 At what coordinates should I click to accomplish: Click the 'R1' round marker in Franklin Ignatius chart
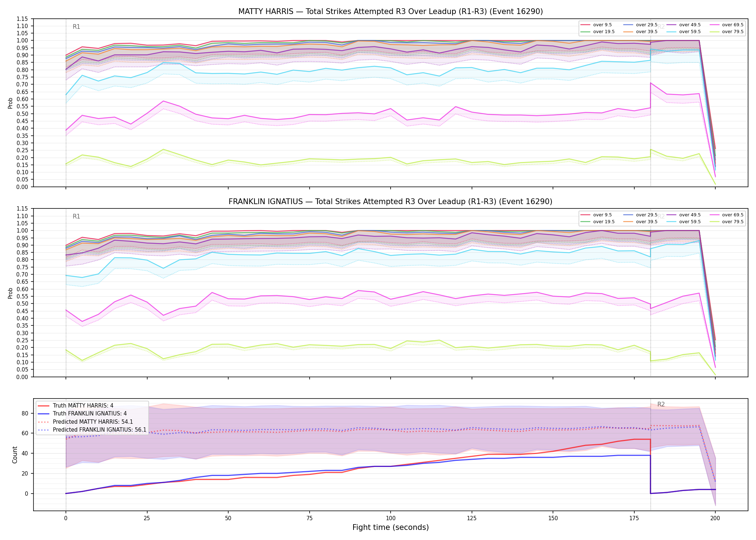tap(76, 216)
